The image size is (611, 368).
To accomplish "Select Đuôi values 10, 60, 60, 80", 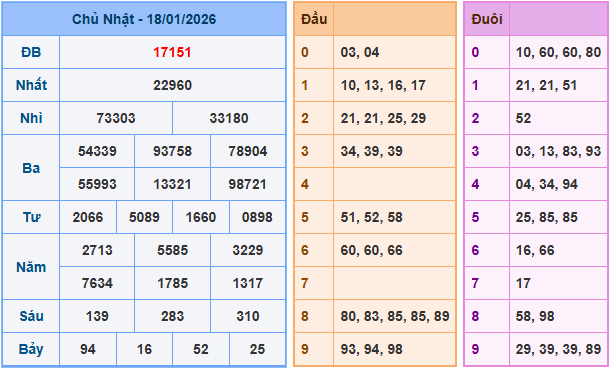I will (558, 52).
